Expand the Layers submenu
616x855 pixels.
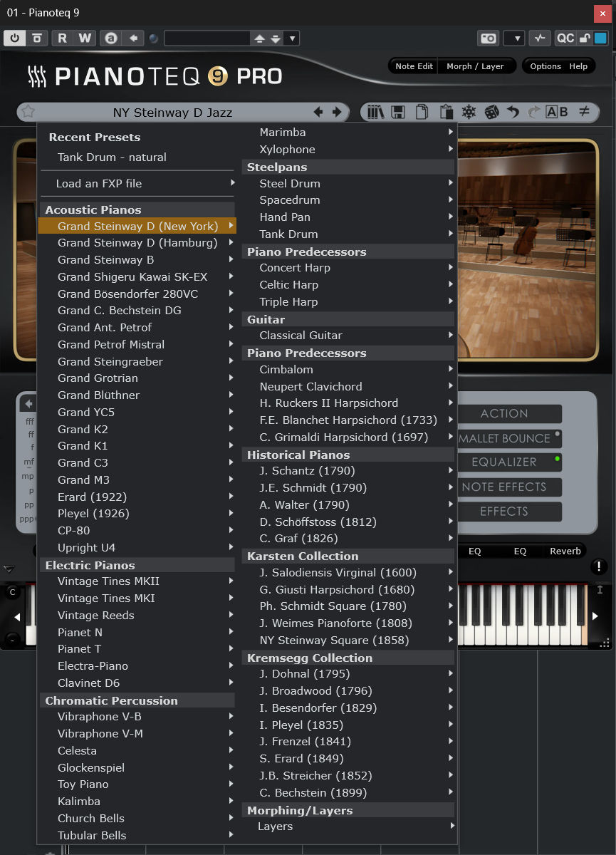tap(348, 826)
